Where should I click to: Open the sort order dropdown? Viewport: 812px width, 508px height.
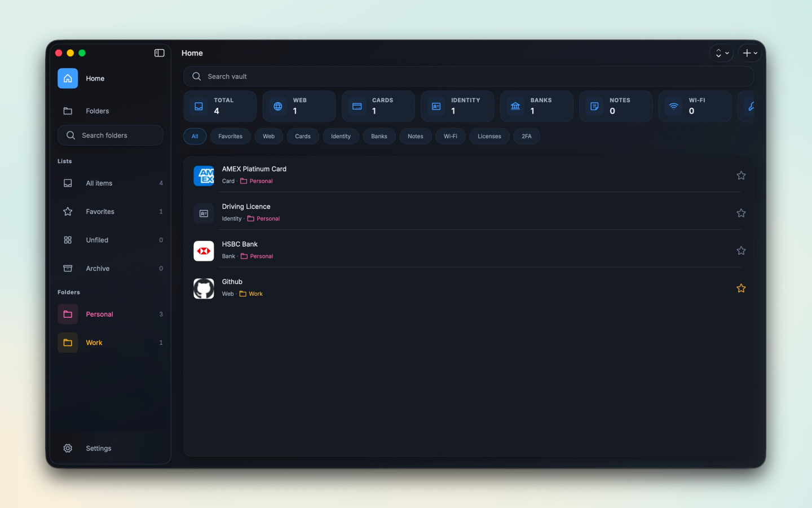(x=722, y=53)
